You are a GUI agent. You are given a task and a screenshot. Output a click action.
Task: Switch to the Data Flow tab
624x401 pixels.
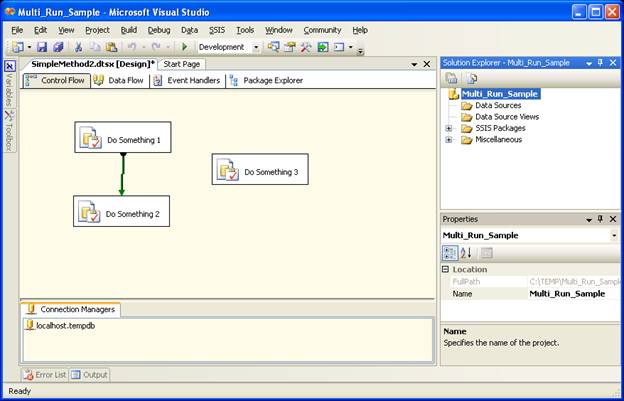point(120,80)
